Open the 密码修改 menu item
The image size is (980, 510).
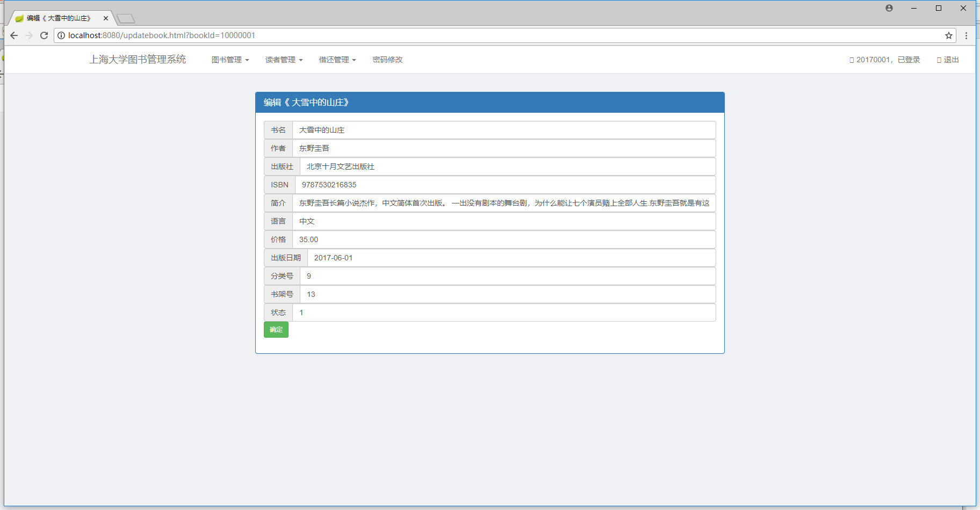(387, 60)
